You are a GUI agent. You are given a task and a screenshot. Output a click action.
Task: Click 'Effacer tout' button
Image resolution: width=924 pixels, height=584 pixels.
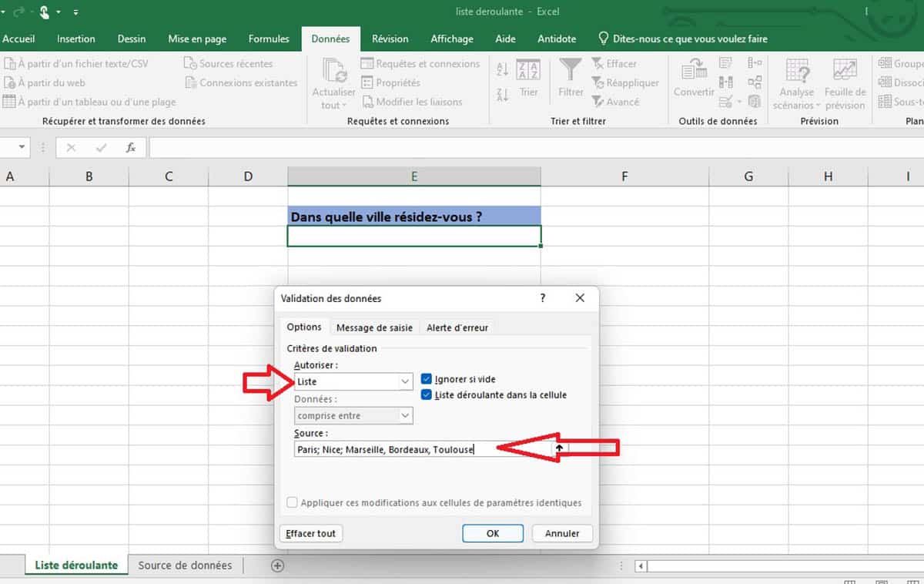311,533
